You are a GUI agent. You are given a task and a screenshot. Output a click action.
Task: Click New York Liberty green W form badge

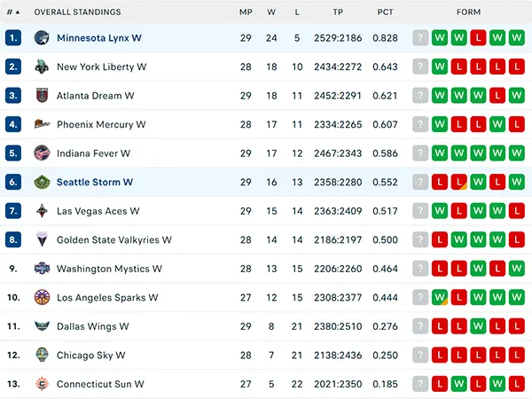pos(440,66)
